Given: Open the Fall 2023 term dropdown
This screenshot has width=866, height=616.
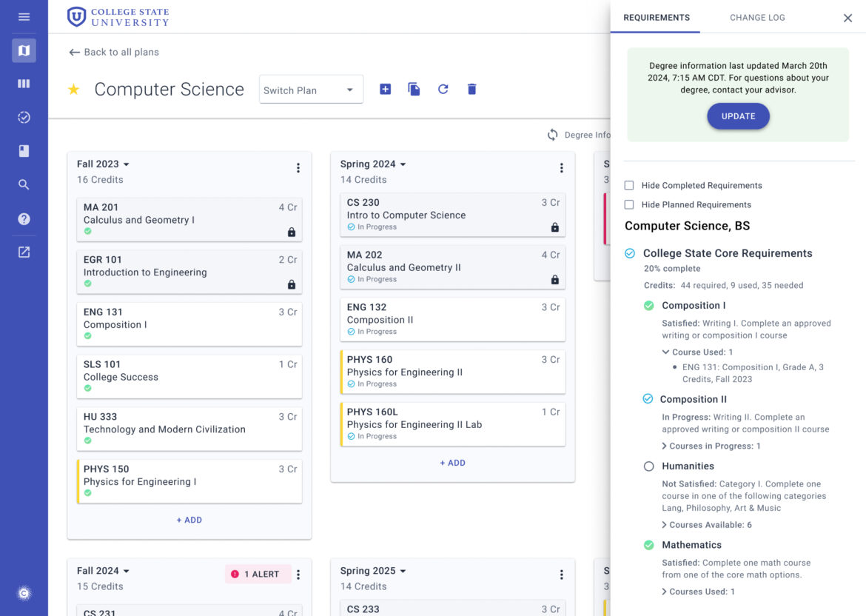Looking at the screenshot, I should pos(104,164).
